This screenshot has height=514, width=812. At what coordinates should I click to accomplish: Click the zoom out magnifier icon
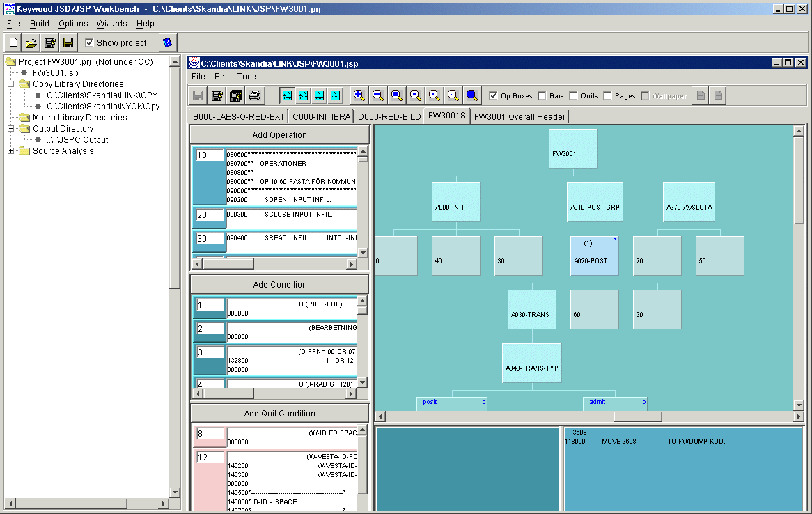point(377,95)
